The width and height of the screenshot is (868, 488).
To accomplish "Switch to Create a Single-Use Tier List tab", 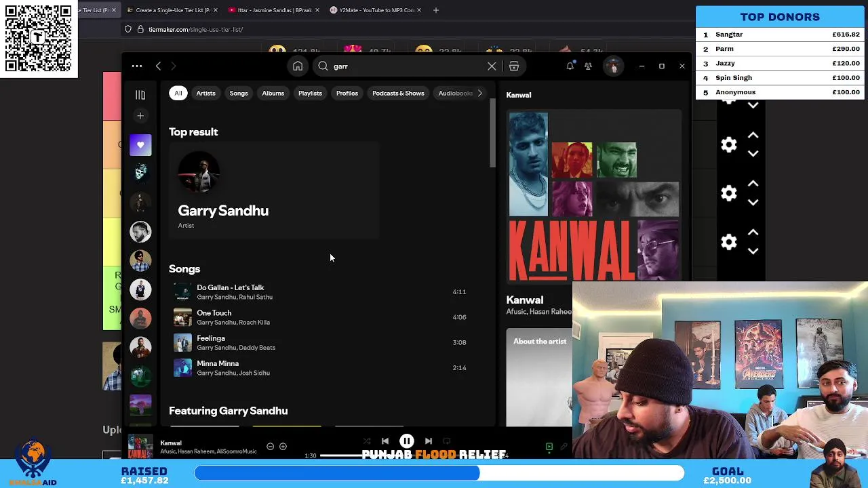I will pyautogui.click(x=172, y=10).
